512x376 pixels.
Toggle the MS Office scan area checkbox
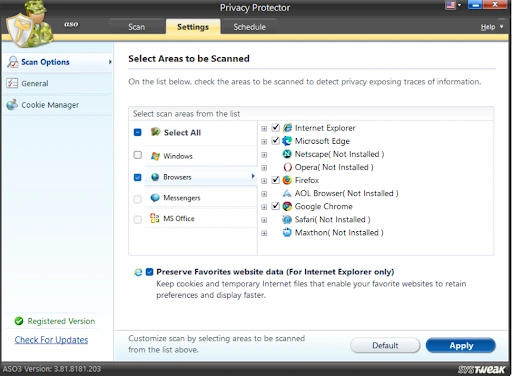point(138,220)
